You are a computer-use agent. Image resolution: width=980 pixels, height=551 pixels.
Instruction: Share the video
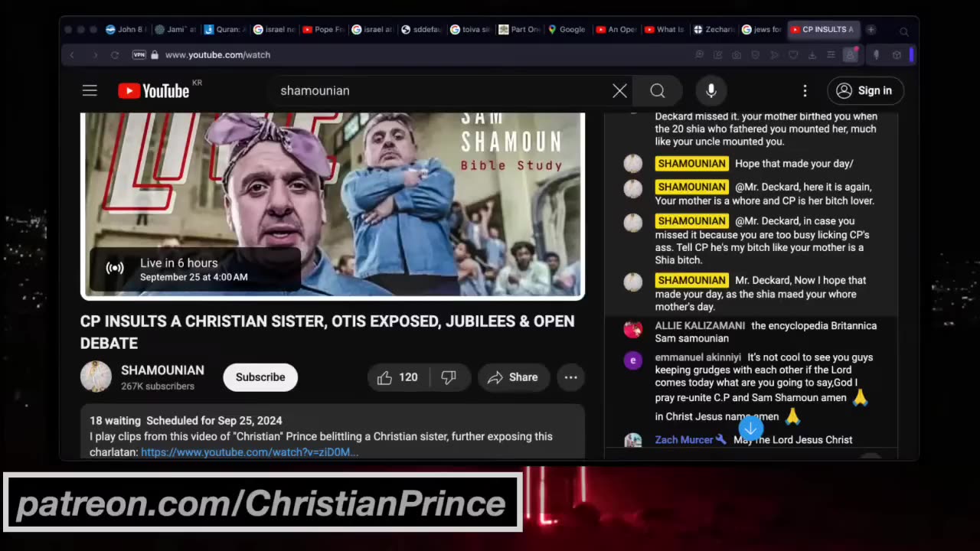513,377
